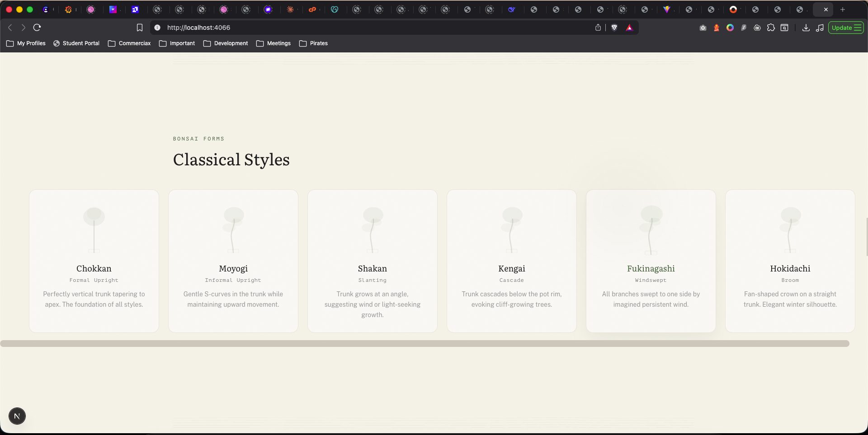The image size is (868, 435).
Task: Click the horizontal scrollbar under the cards
Action: [x=425, y=344]
